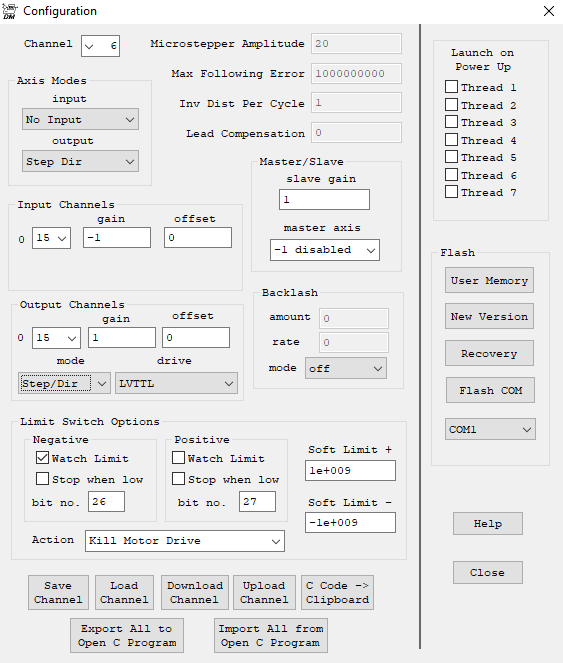Viewport: 563px width, 663px height.
Task: Click the slave gain input field
Action: 324,200
